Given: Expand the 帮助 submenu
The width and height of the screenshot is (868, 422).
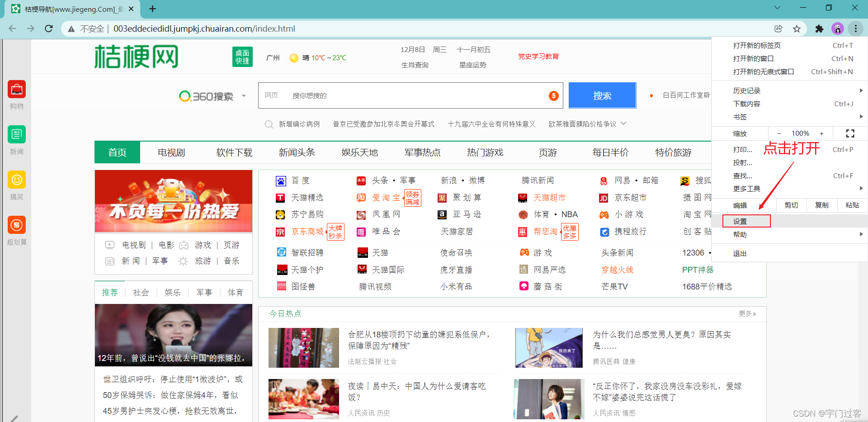Looking at the screenshot, I should point(861,234).
